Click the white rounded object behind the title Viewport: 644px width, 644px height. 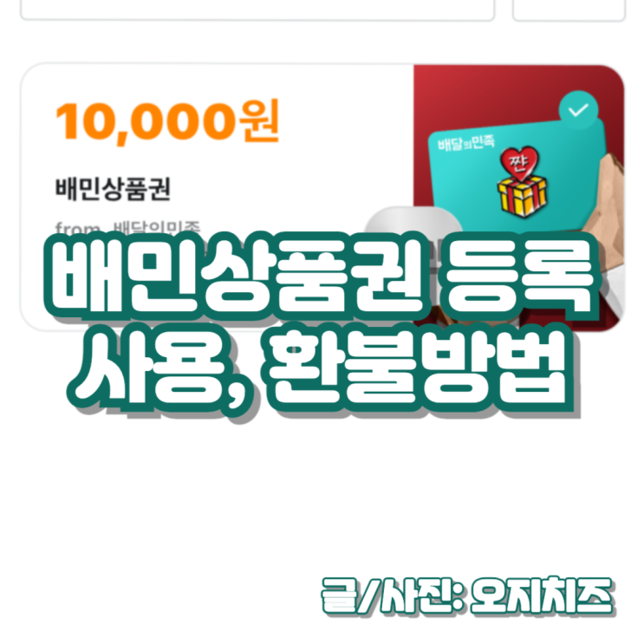click(413, 222)
